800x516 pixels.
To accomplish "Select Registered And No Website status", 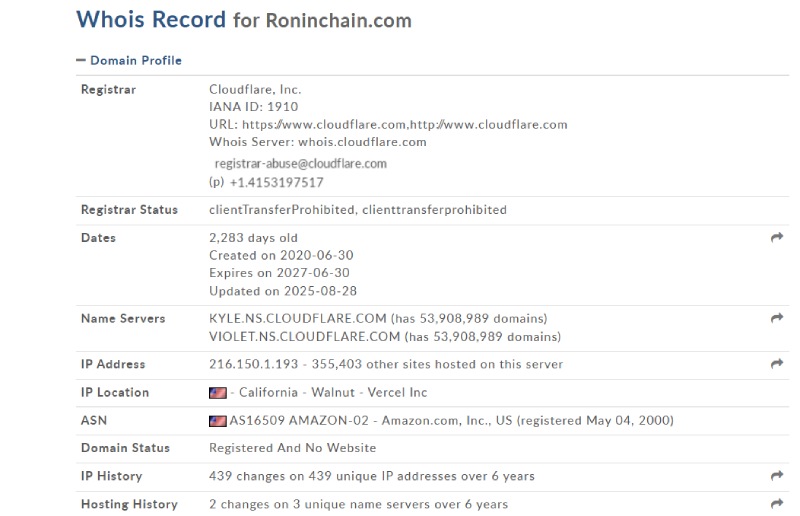I will (293, 448).
